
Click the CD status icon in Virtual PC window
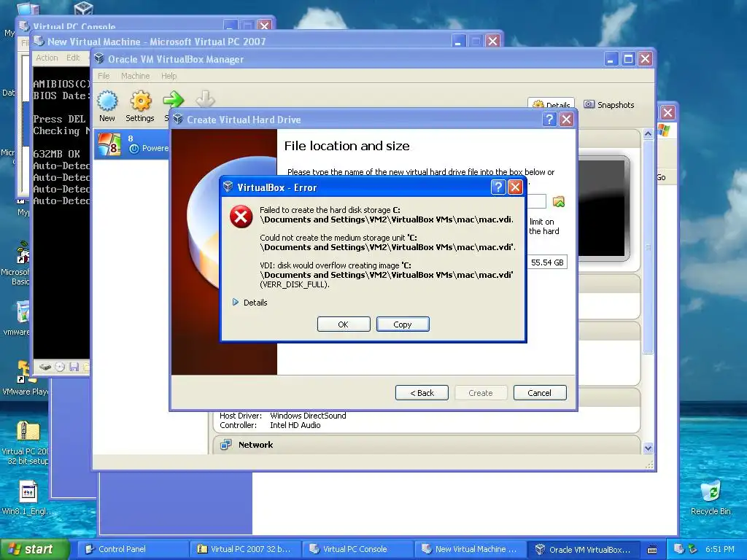coord(60,367)
